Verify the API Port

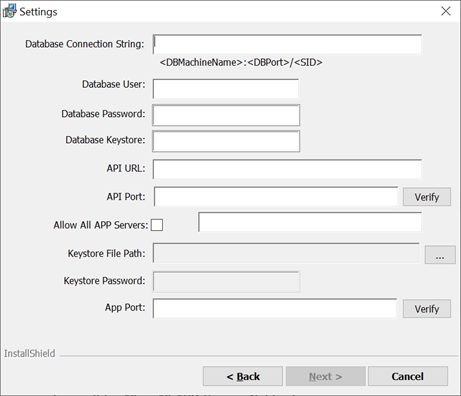427,197
